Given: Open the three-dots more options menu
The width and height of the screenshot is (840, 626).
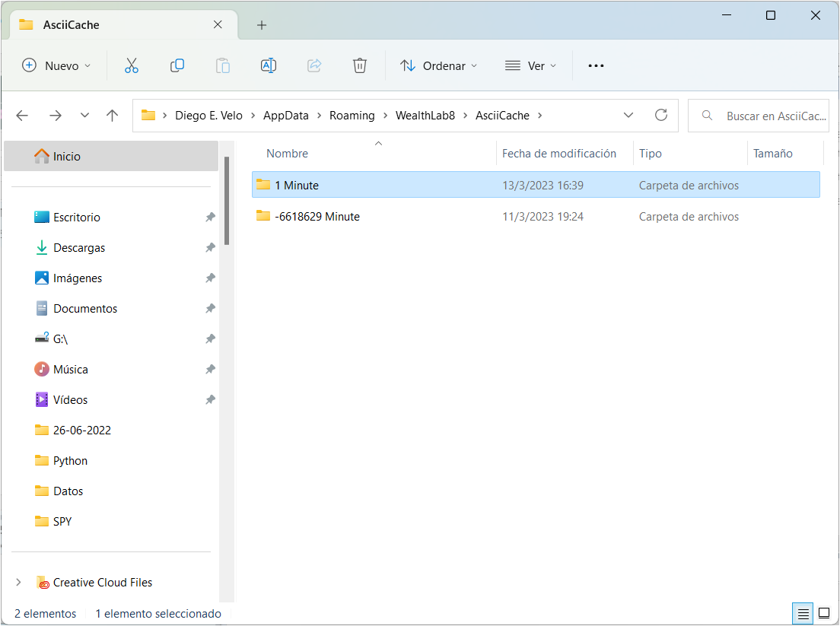Looking at the screenshot, I should pos(596,65).
